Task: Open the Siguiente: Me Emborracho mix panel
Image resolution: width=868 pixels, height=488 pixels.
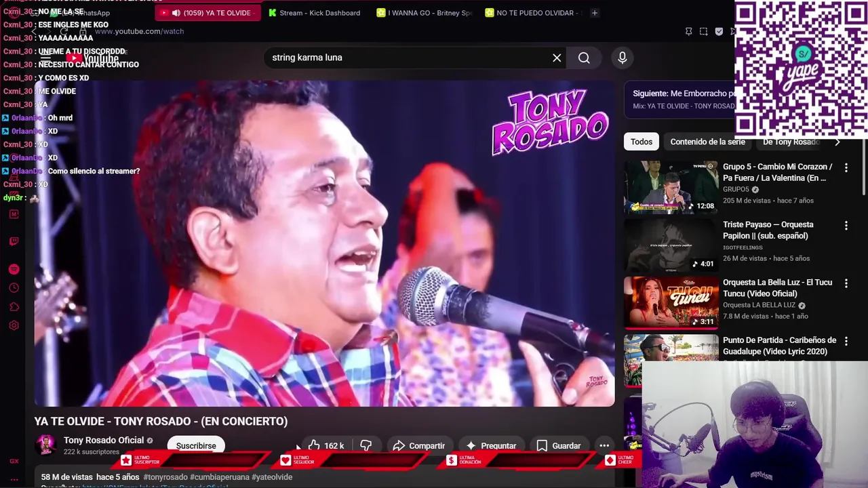Action: (679, 99)
